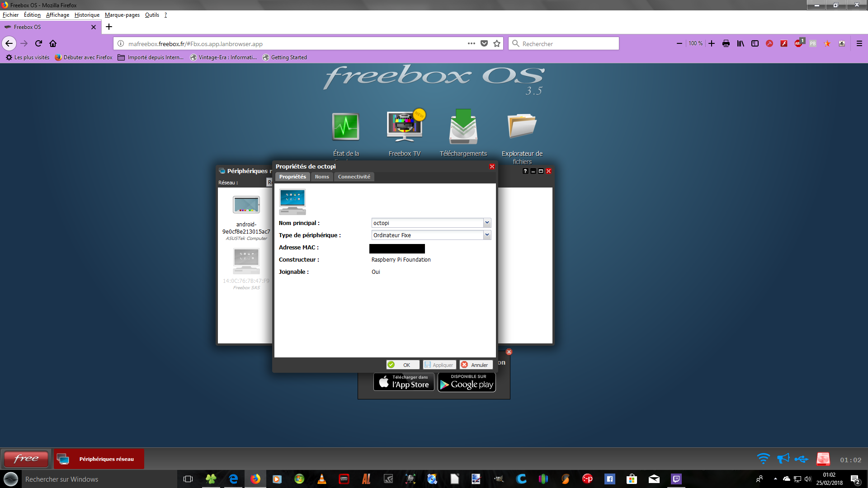Bookmark this page with the star
The width and height of the screenshot is (868, 488).
pyautogui.click(x=497, y=43)
